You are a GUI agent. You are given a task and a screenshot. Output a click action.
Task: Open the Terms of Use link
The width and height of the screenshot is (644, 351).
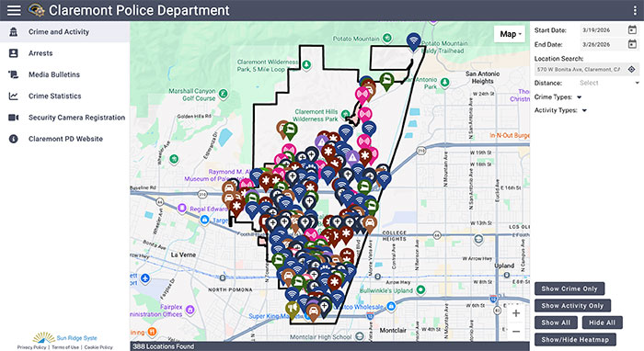click(65, 347)
